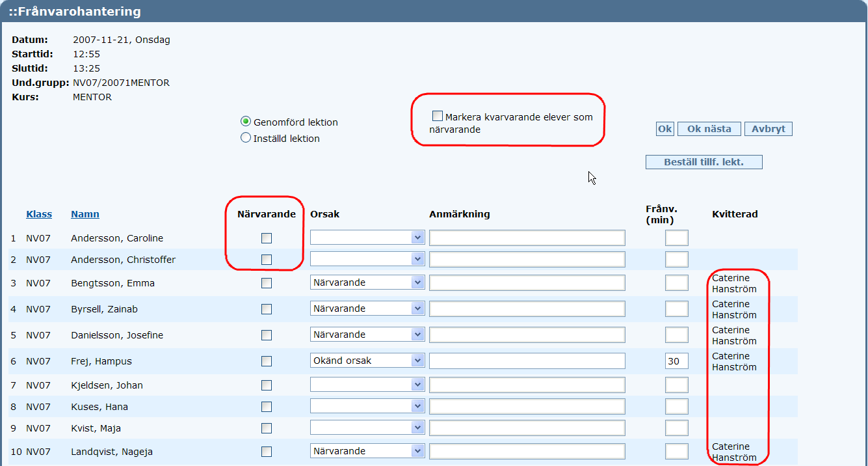The width and height of the screenshot is (868, 466).
Task: Open Okänd orsak dropdown for Frej, Hampus
Action: point(367,361)
